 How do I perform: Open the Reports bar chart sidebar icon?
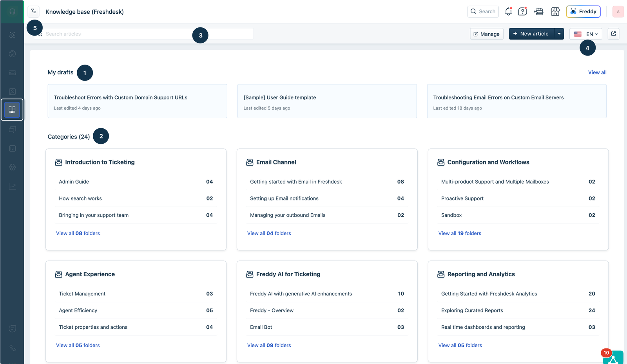pyautogui.click(x=12, y=148)
